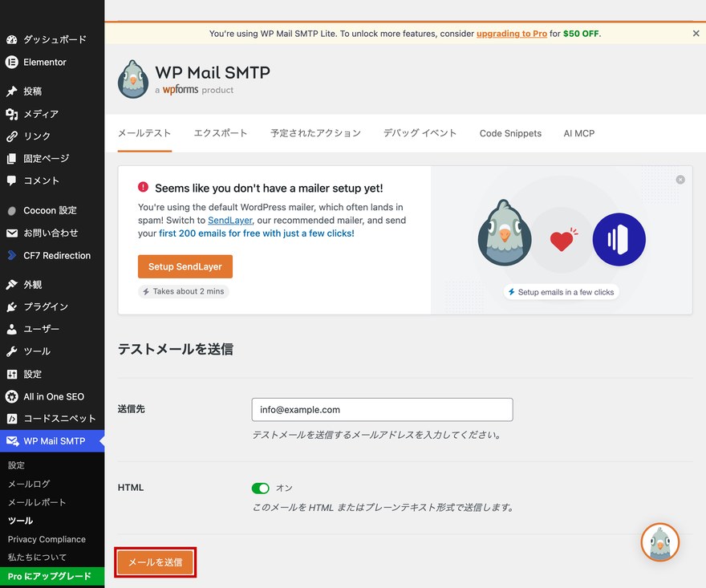Image resolution: width=706 pixels, height=588 pixels.
Task: Open 設定 under the WP Mail SMTP submenu
Action: [x=16, y=465]
